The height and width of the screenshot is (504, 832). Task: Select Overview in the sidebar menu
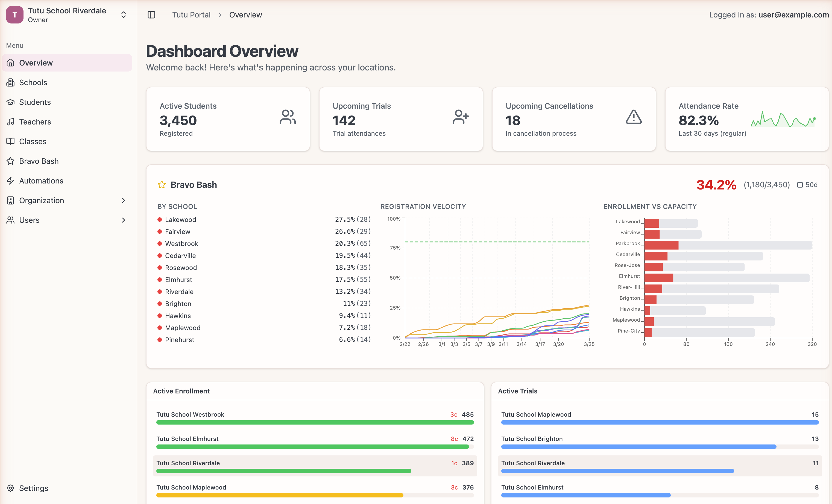click(36, 63)
